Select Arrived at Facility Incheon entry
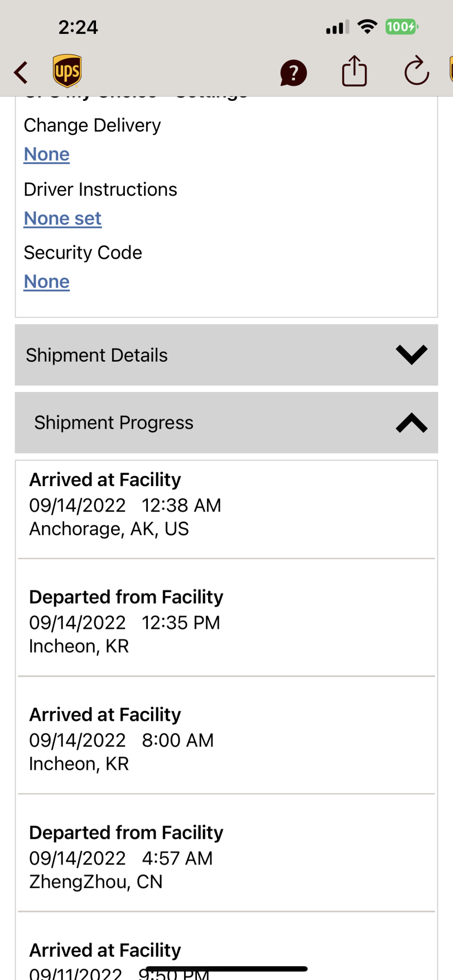 (x=226, y=739)
